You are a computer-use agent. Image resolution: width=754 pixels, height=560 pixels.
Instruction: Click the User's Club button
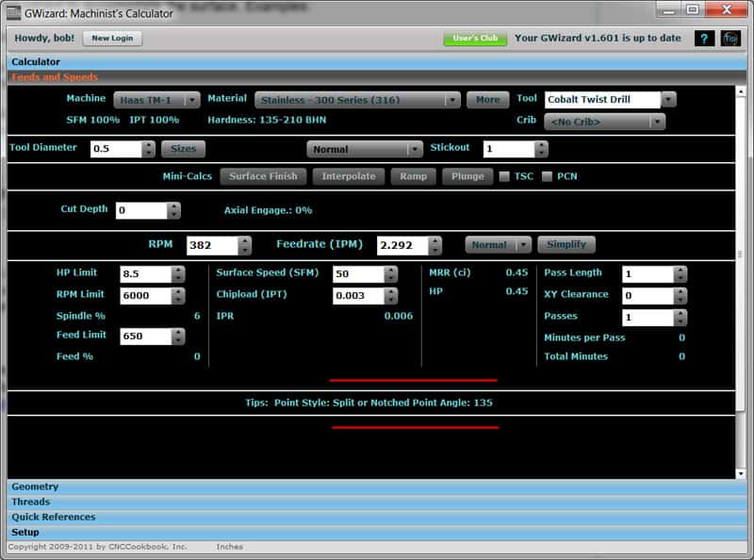click(476, 39)
